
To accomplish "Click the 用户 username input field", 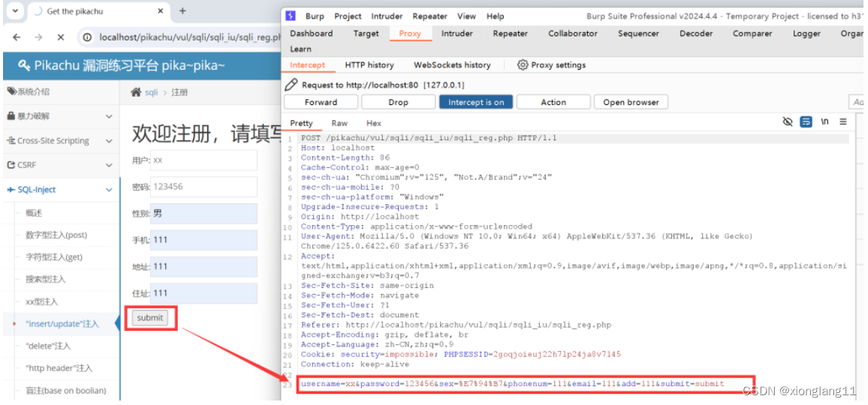I will pos(203,160).
